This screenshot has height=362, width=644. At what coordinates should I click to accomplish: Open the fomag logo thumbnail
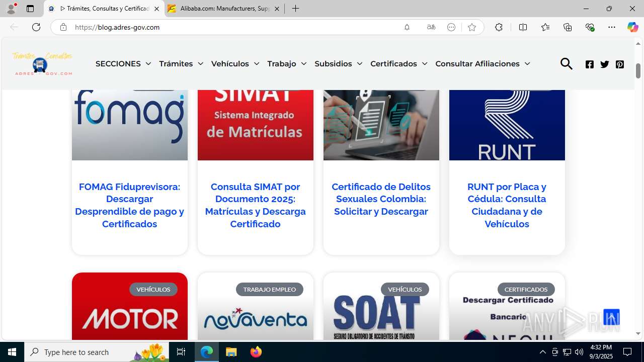(x=130, y=125)
